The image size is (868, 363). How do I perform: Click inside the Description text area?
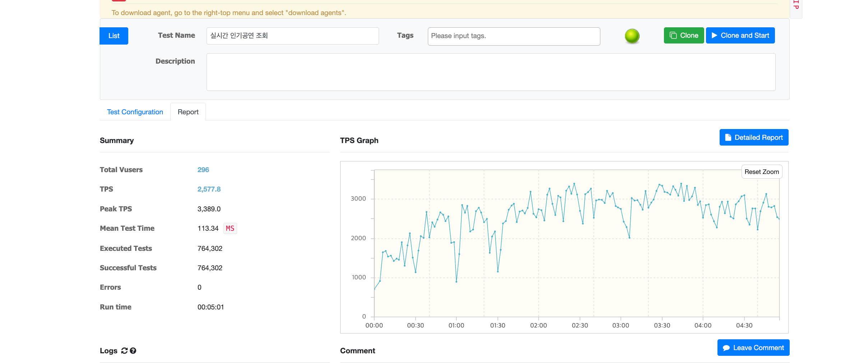click(491, 72)
